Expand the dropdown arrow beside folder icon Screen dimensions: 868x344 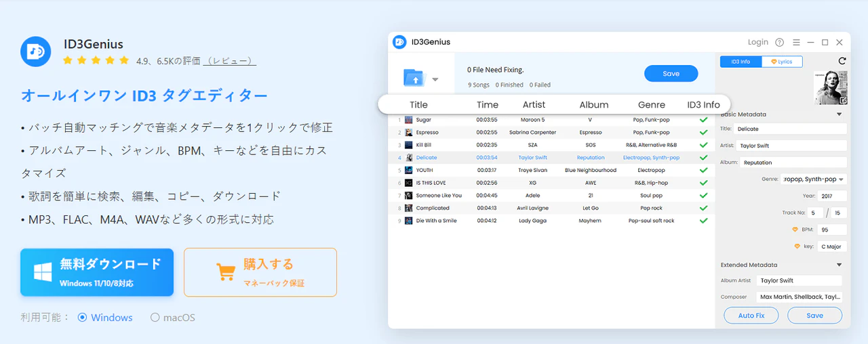point(435,79)
